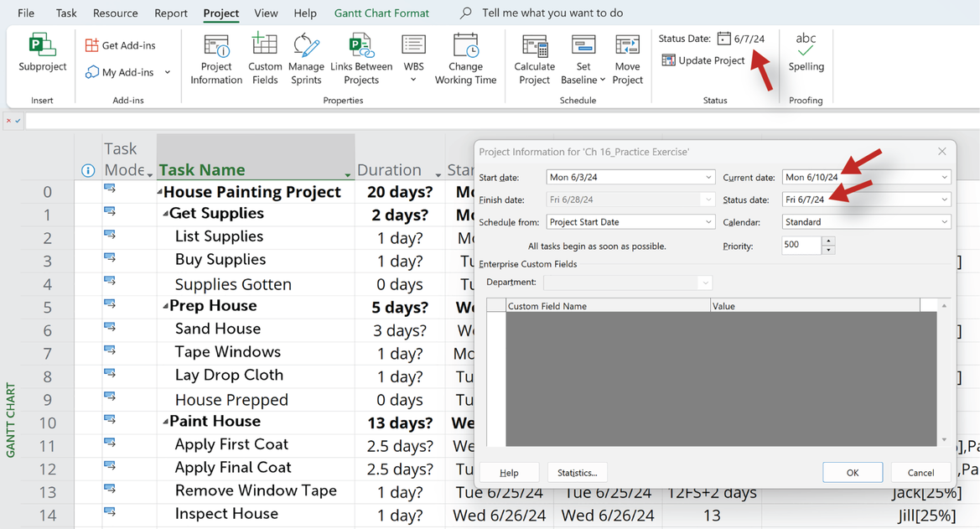Click task mode icon for Apply First Coat

[110, 442]
